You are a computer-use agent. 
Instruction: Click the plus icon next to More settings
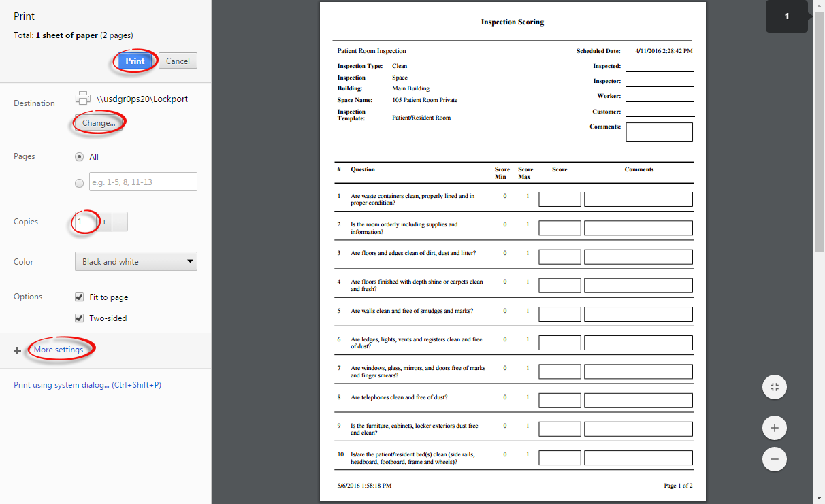click(x=18, y=350)
